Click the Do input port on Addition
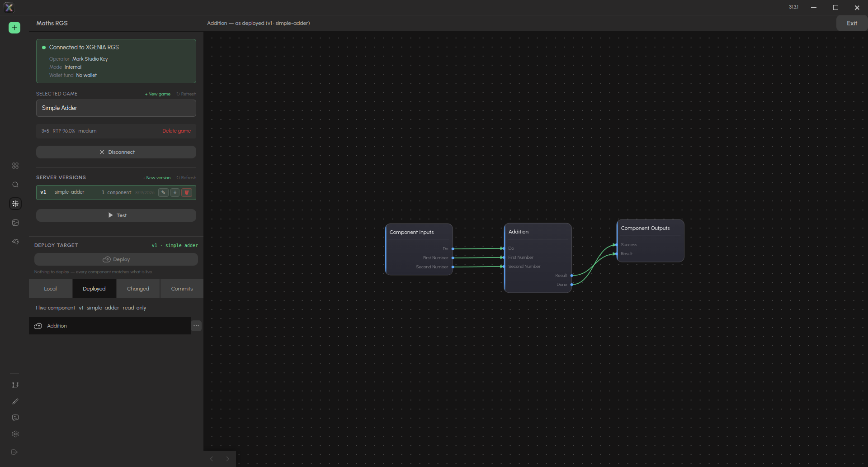This screenshot has height=467, width=868. 504,248
